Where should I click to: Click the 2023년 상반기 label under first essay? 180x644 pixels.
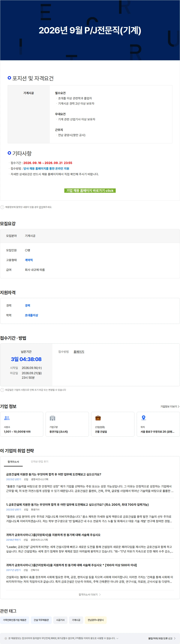point(14,479)
